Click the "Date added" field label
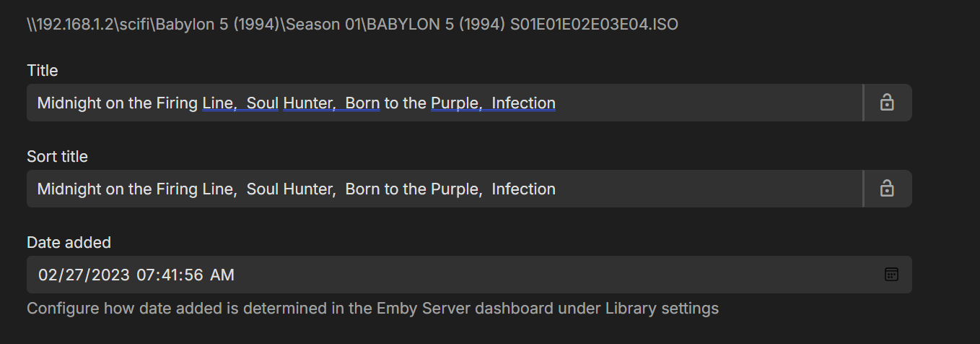The width and height of the screenshot is (980, 344). tap(69, 242)
